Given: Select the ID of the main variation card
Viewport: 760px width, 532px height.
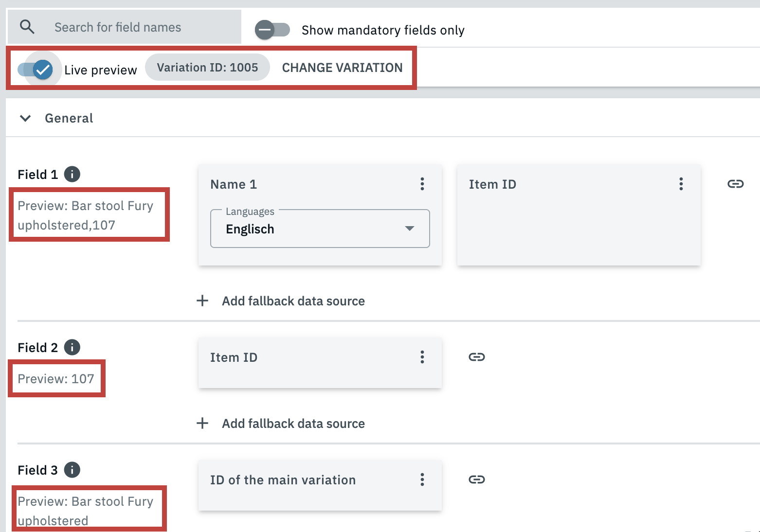Looking at the screenshot, I should point(320,485).
